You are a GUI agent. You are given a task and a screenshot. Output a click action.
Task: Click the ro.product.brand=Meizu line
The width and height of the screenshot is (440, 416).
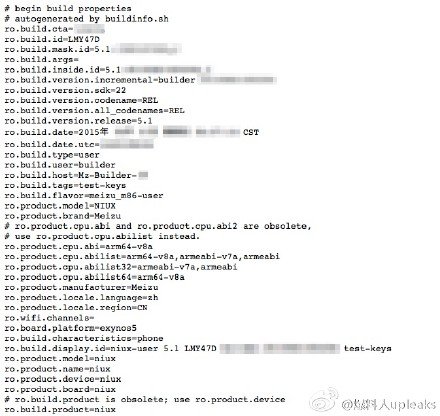(63, 216)
